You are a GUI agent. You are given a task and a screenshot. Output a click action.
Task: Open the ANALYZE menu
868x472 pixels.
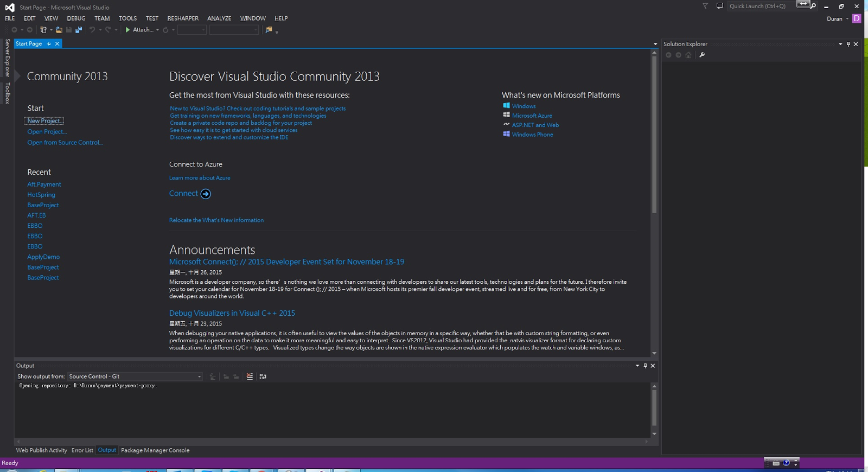(x=219, y=18)
